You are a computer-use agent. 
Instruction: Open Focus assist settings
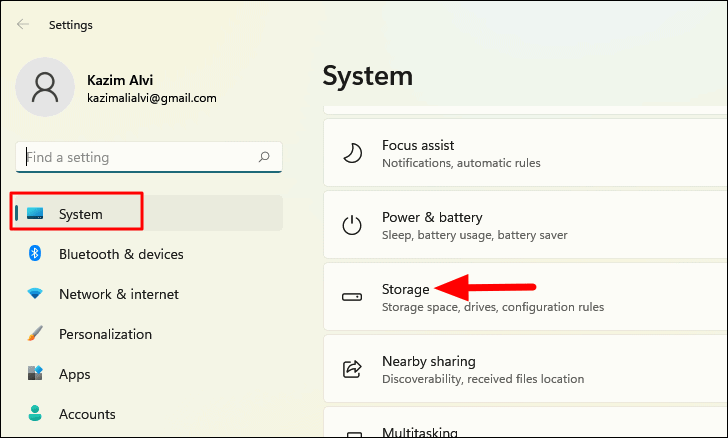point(526,153)
